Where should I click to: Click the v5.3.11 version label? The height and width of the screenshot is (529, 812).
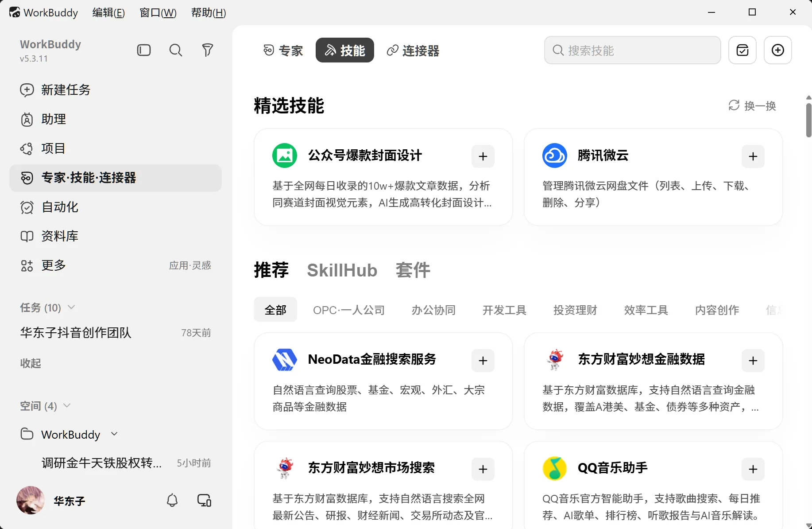pyautogui.click(x=34, y=58)
